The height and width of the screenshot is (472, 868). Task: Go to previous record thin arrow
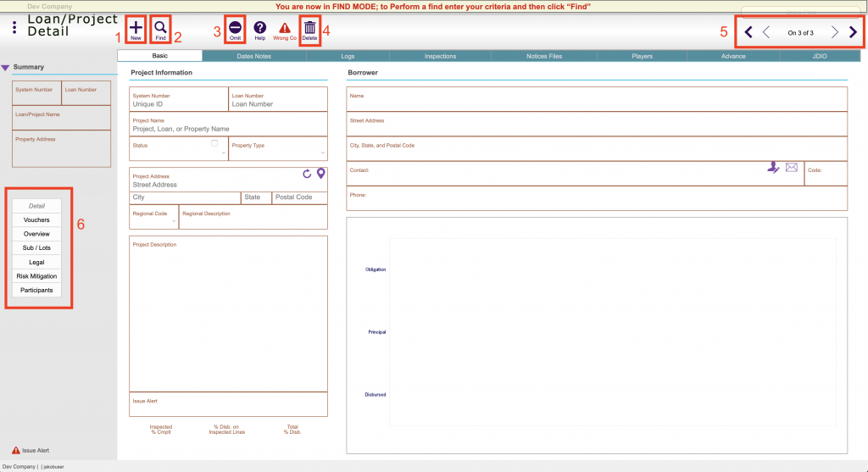[766, 32]
